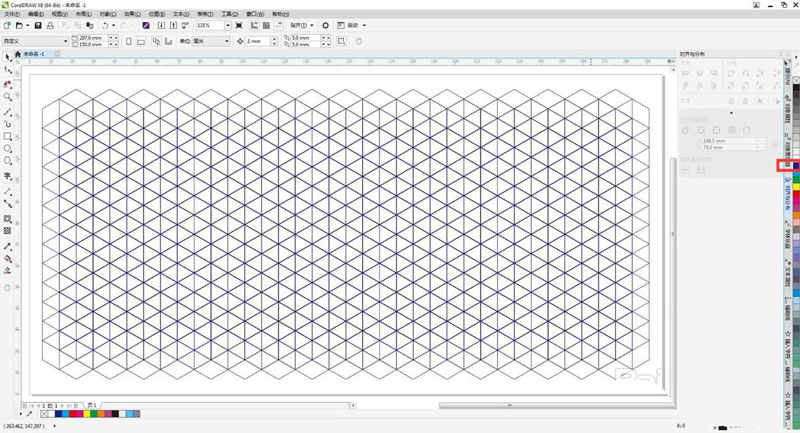This screenshot has width=800, height=433.
Task: Select the Pick tool in the toolbox
Action: [x=8, y=59]
